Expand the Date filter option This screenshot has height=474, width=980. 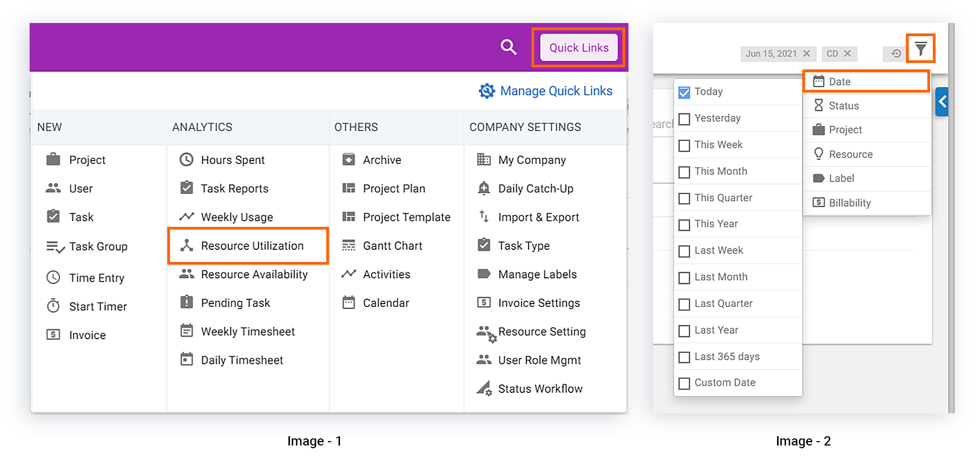866,82
